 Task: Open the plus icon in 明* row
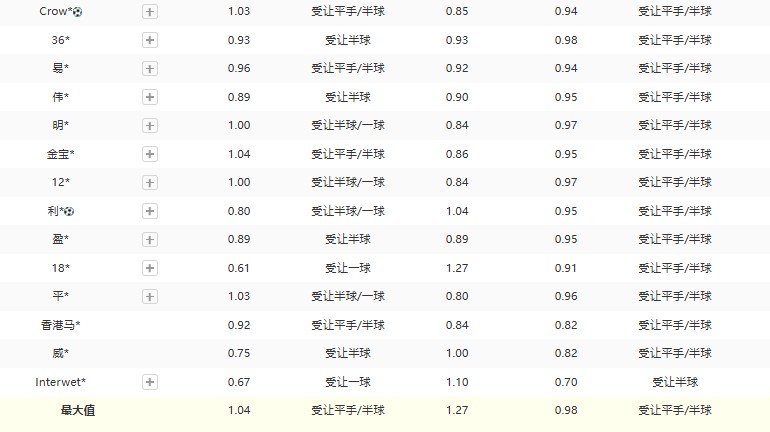coord(150,126)
